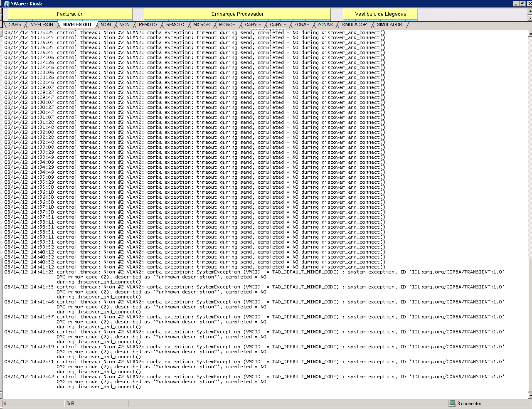Switch to the CAB's tab
532x409 pixels.
point(15,25)
